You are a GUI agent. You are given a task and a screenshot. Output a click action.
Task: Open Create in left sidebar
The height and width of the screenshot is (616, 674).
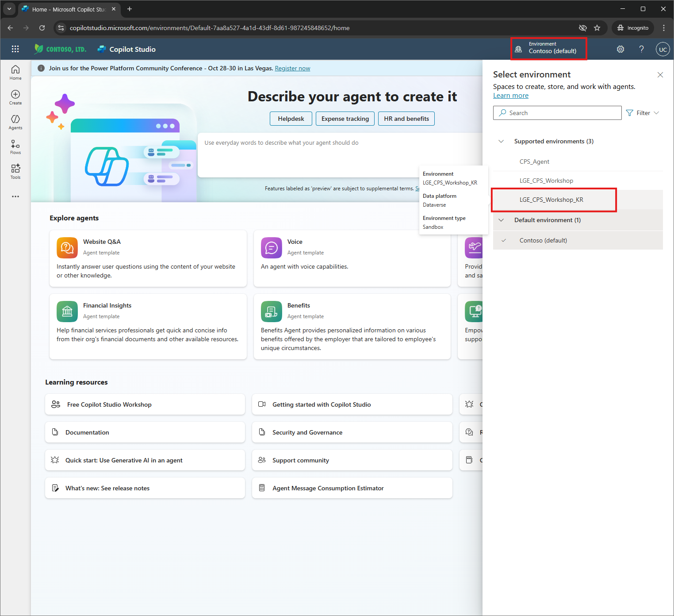pos(15,97)
